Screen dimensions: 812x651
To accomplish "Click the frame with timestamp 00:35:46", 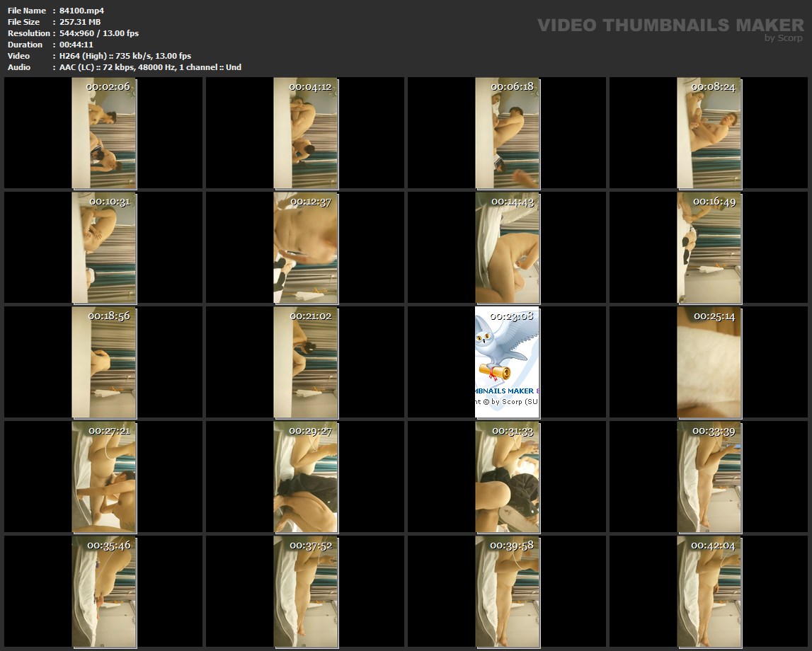I will pyautogui.click(x=104, y=592).
